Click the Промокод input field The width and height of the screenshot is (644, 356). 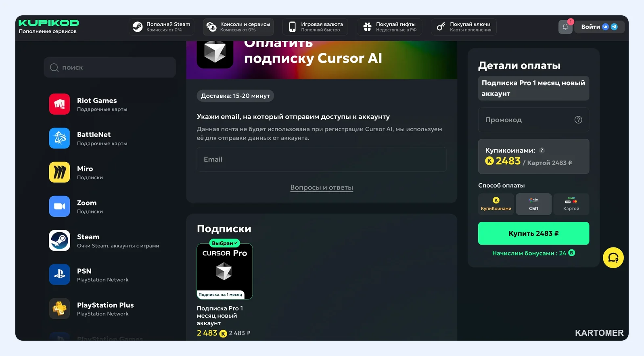(533, 120)
